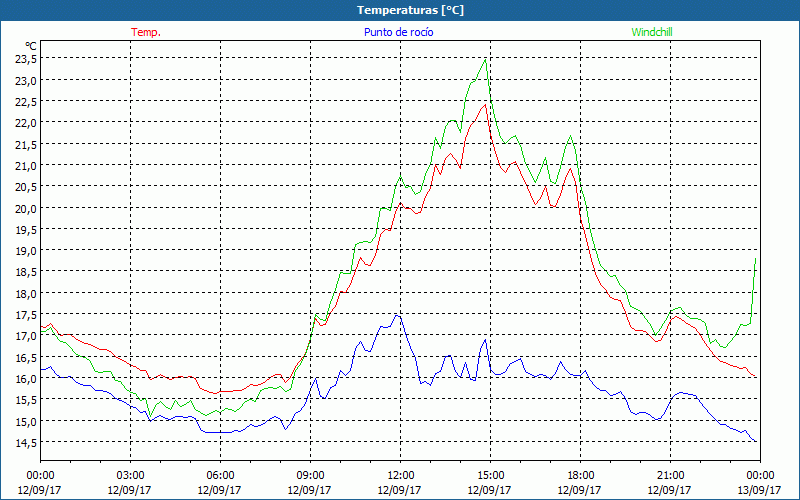
Task: Click the '21,5' y-axis value
Action: point(26,144)
